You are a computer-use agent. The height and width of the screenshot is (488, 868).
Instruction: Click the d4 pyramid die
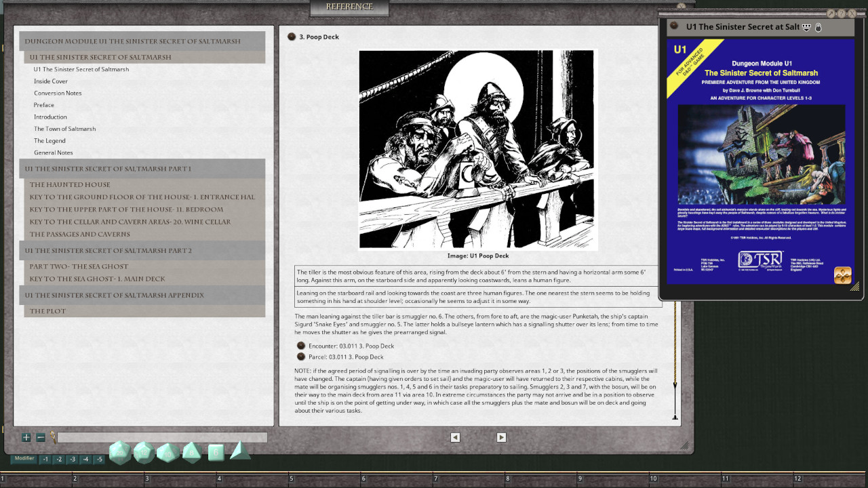click(x=239, y=450)
